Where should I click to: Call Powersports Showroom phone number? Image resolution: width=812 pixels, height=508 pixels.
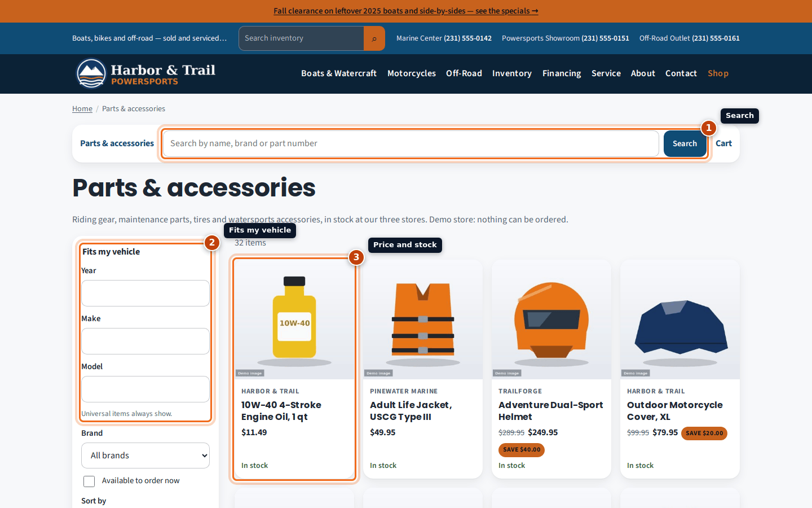pos(605,38)
